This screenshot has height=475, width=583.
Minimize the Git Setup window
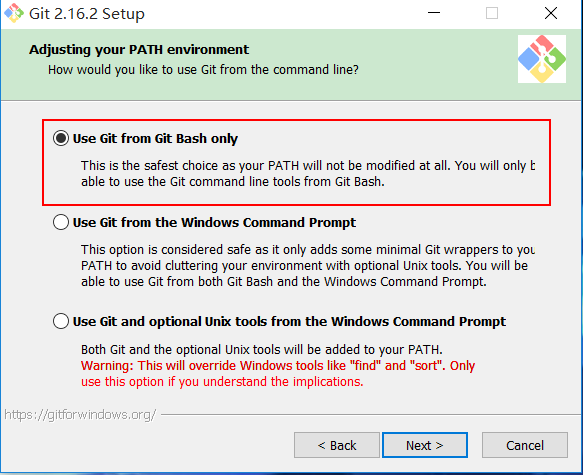[434, 13]
